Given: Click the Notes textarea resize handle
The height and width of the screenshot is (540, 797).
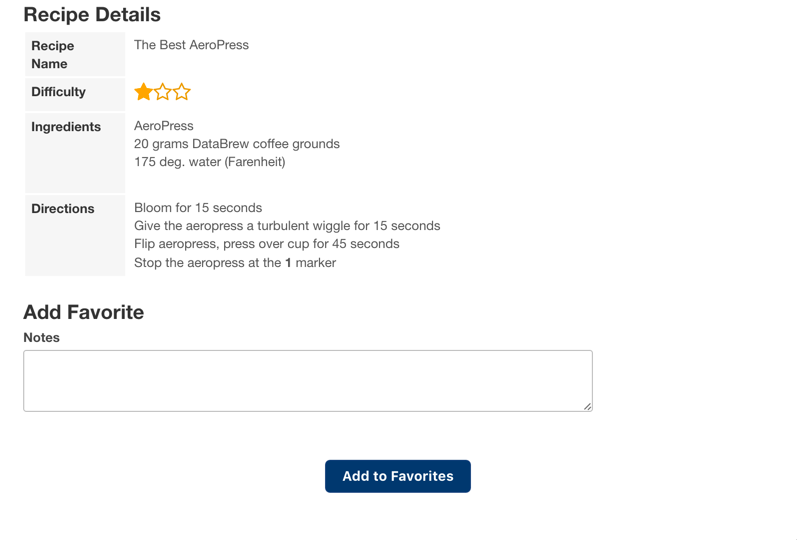Looking at the screenshot, I should click(x=587, y=406).
